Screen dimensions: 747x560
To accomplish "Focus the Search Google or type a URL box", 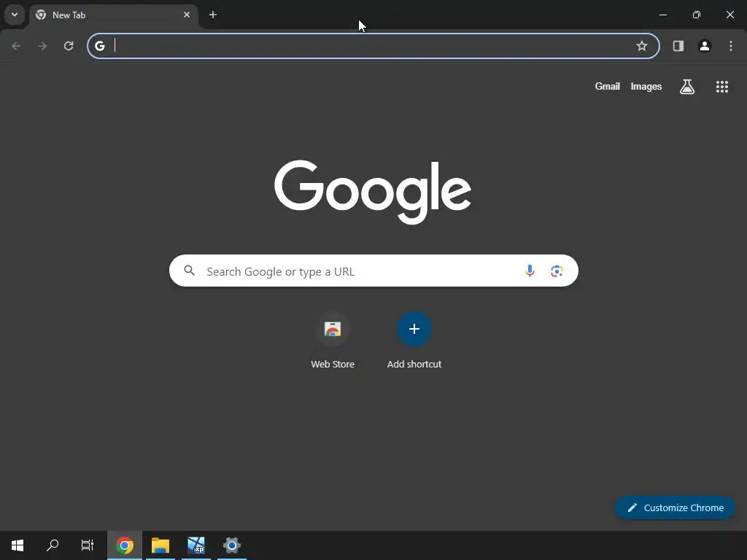I will [x=373, y=271].
